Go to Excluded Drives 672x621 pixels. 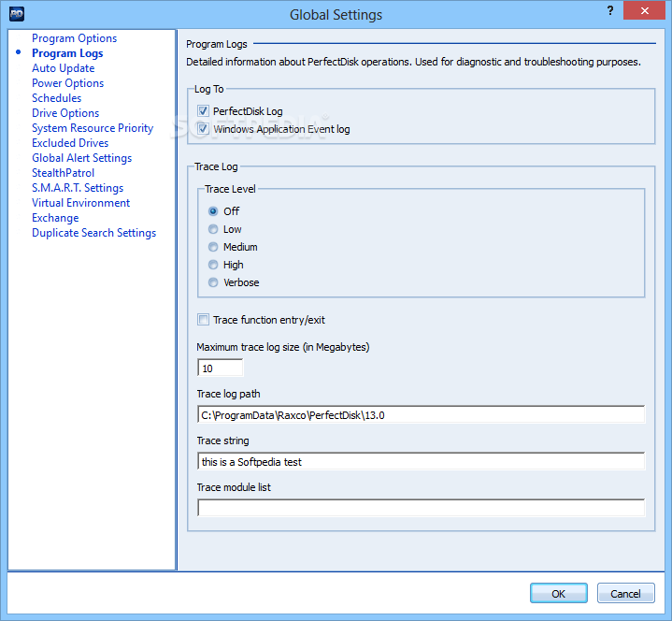70,143
